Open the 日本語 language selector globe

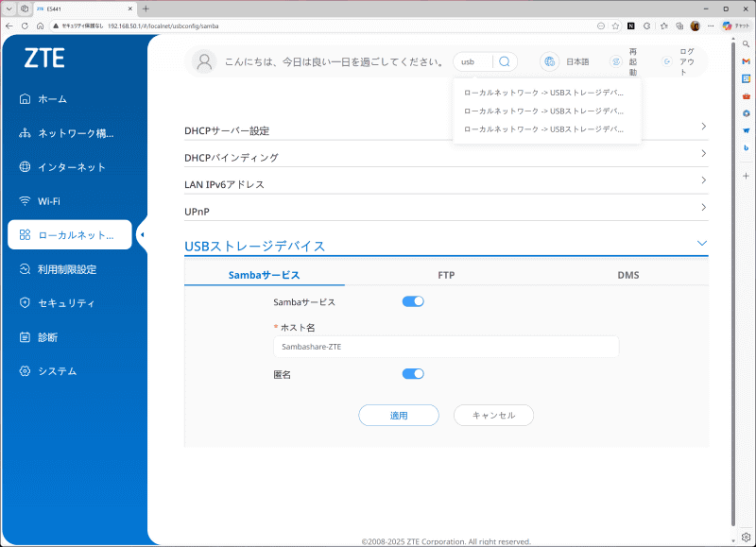549,61
